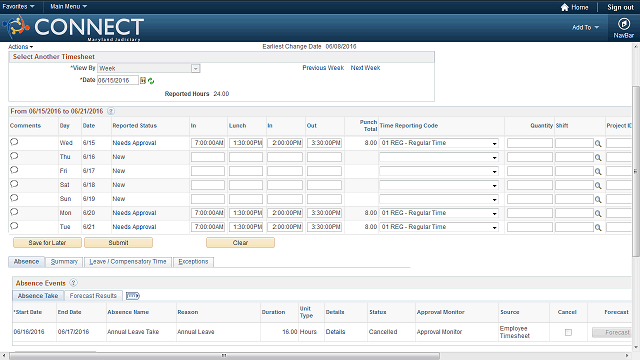Screen dimensions: 640x360
Task: Switch to the Exceptions tab
Action: (193, 262)
